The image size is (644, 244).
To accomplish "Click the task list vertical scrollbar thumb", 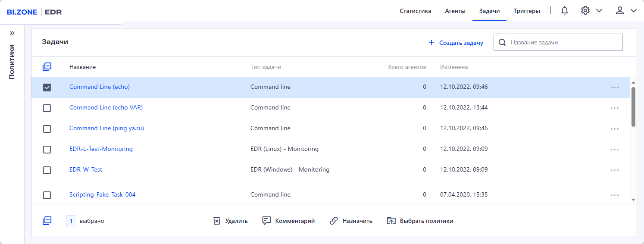I will click(633, 106).
